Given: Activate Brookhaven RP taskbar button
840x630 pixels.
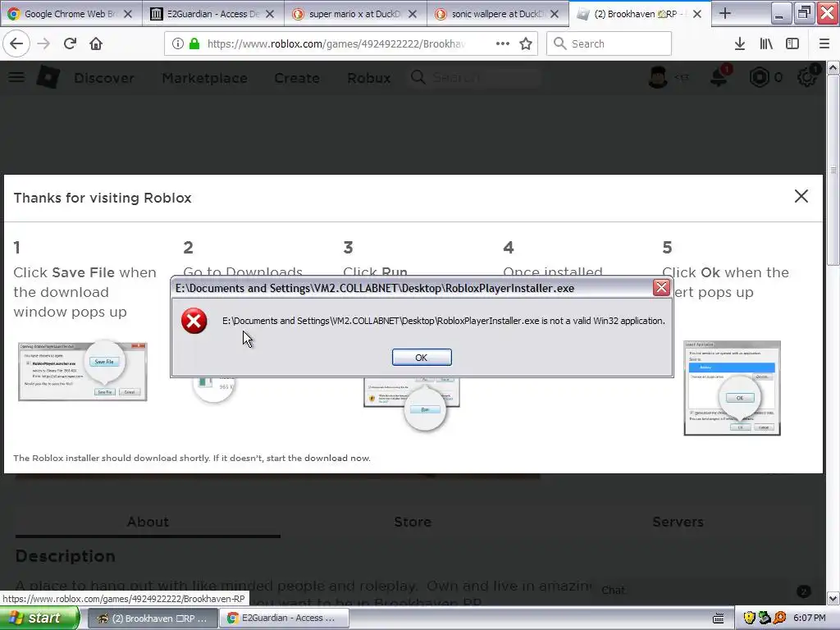Looking at the screenshot, I should point(152,619).
